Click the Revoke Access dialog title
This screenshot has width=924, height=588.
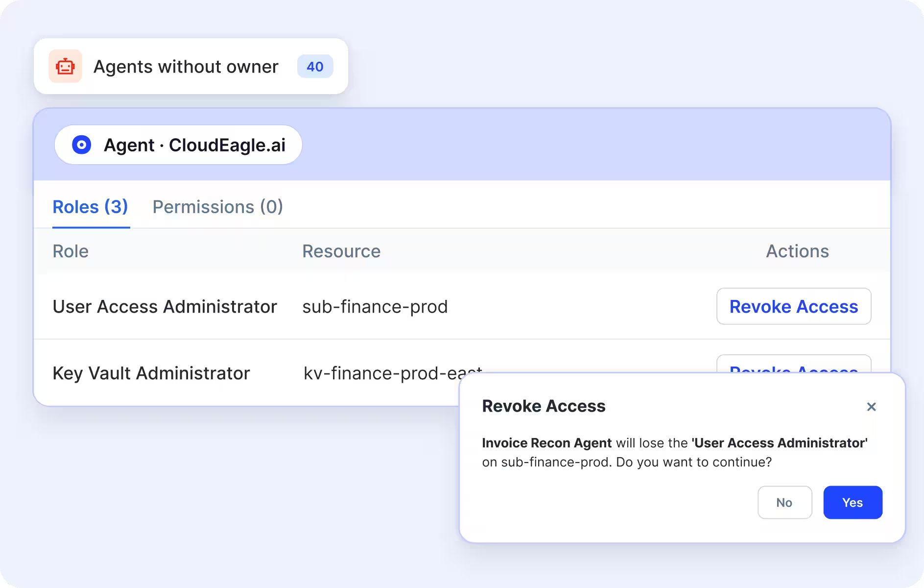[x=544, y=406]
